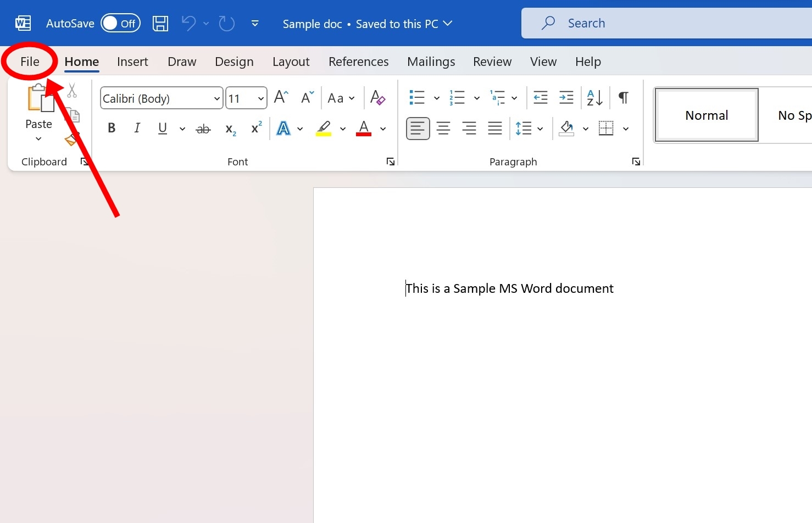Viewport: 812px width, 523px height.
Task: Open the Review tab
Action: pyautogui.click(x=492, y=62)
